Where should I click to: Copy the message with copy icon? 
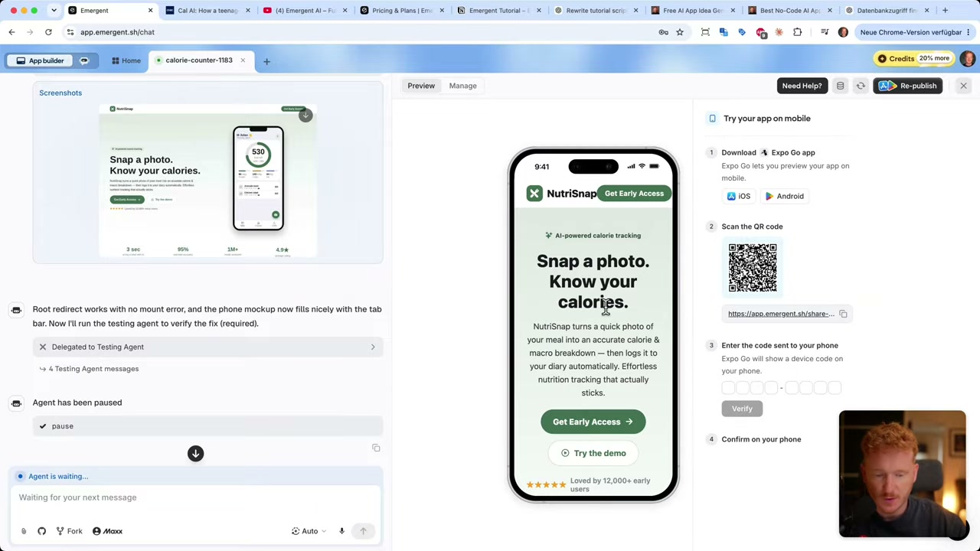(x=376, y=448)
